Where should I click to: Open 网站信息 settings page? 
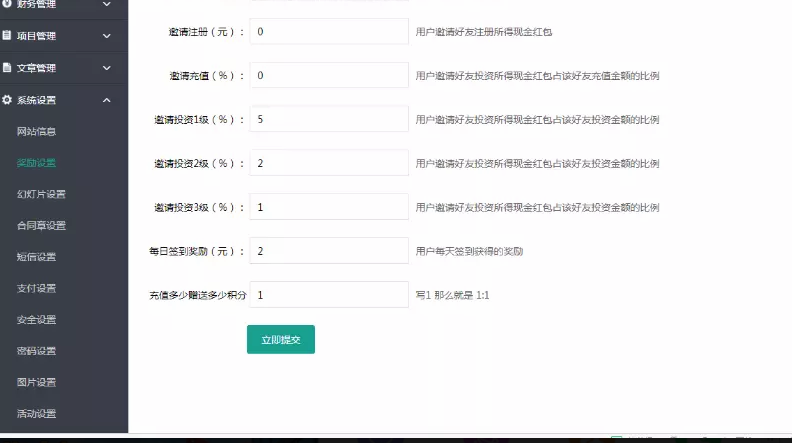pos(37,131)
